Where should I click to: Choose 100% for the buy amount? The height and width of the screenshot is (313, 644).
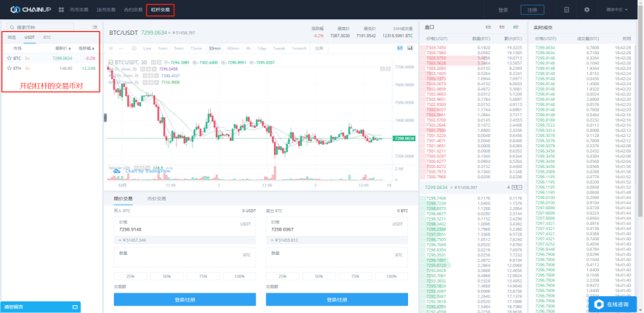pyautogui.click(x=240, y=277)
